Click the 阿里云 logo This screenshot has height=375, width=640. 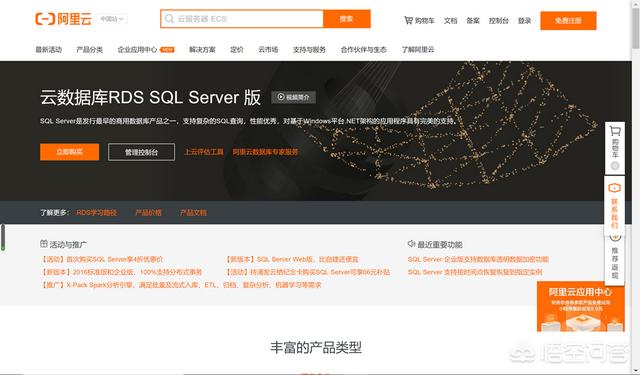[x=63, y=19]
